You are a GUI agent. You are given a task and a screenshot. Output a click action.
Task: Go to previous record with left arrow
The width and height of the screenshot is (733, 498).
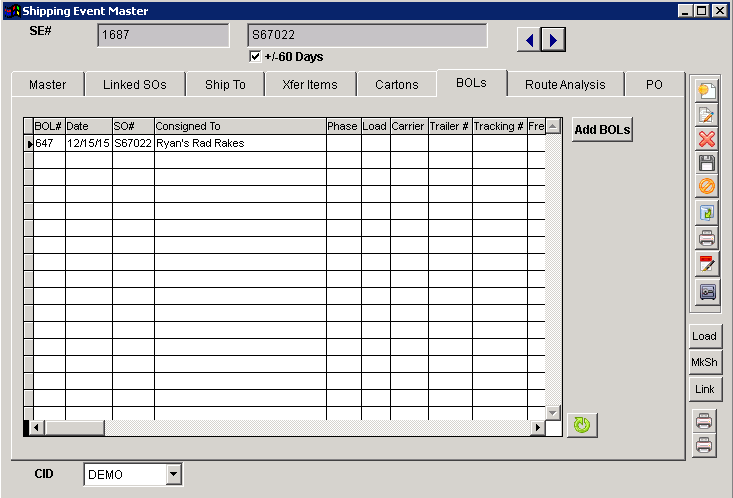click(528, 40)
